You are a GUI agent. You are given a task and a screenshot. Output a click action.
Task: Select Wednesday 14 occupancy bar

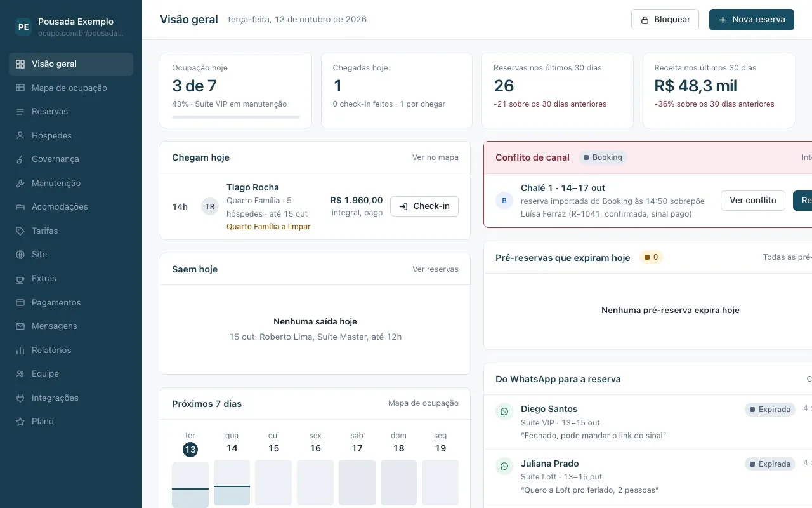[x=232, y=483]
